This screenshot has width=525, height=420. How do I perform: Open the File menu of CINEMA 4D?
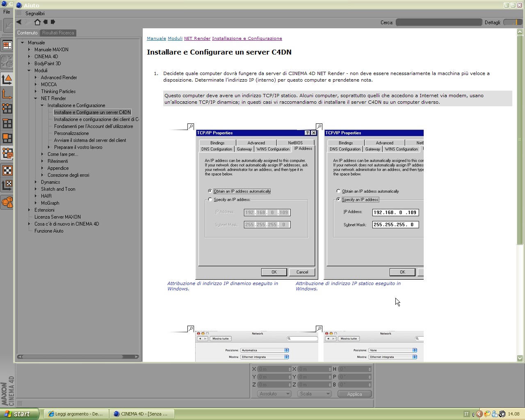tap(7, 12)
